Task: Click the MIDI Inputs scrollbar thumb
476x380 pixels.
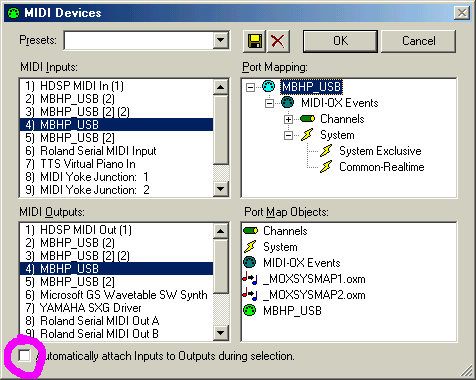Action: (x=221, y=130)
